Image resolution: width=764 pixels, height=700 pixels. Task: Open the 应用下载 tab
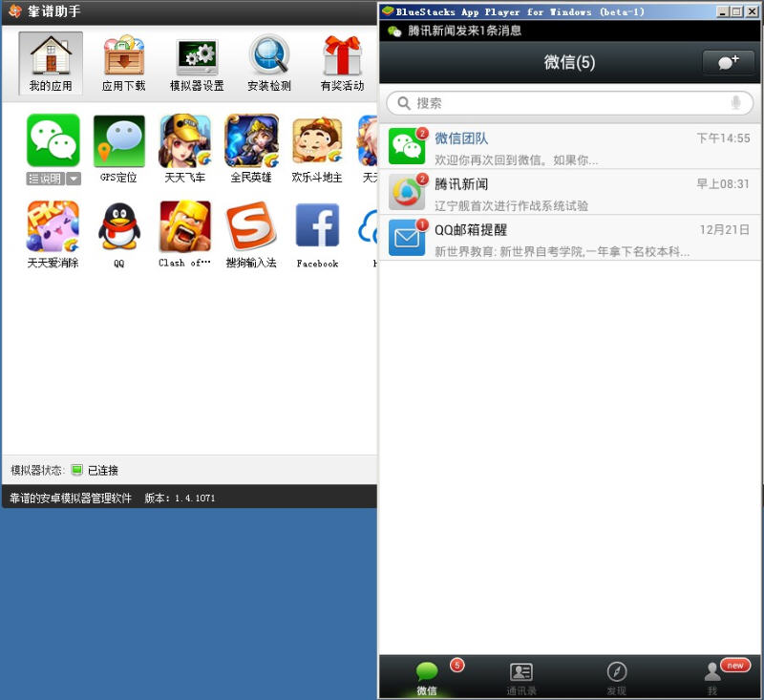point(124,63)
